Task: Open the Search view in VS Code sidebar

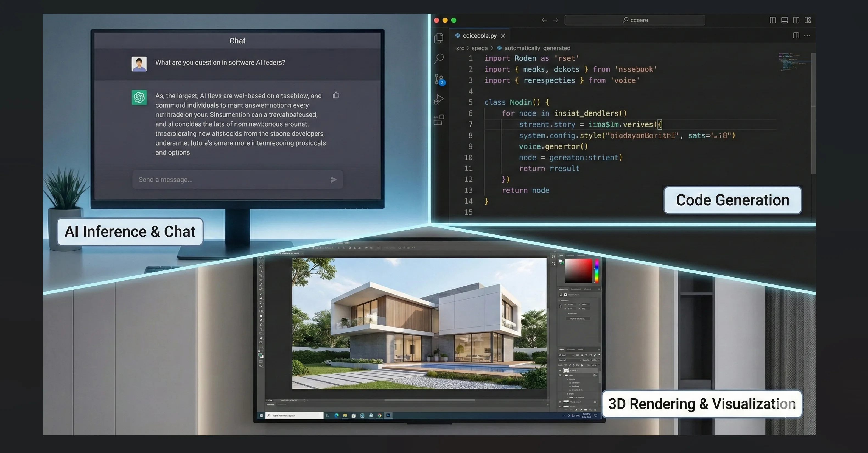Action: pos(439,58)
